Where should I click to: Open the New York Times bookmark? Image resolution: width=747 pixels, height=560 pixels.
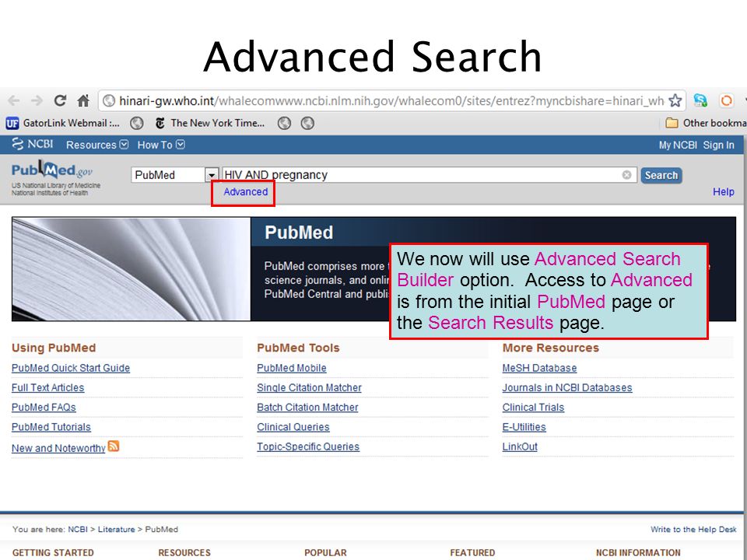(x=210, y=124)
